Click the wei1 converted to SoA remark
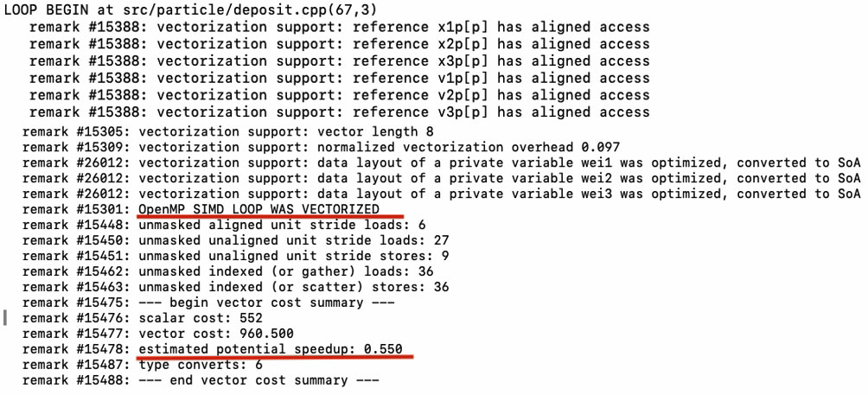The height and width of the screenshot is (395, 868). (441, 162)
